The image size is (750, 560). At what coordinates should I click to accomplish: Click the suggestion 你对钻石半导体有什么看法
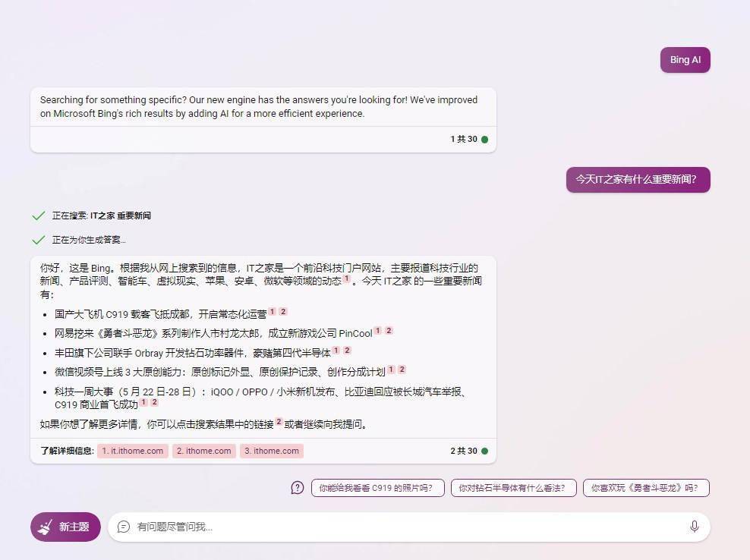point(513,488)
